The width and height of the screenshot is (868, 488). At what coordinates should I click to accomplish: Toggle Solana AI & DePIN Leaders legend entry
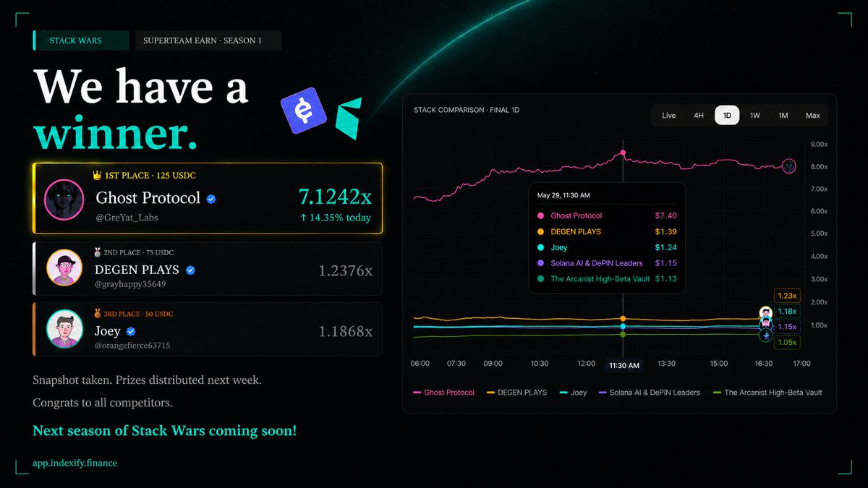[x=650, y=393]
